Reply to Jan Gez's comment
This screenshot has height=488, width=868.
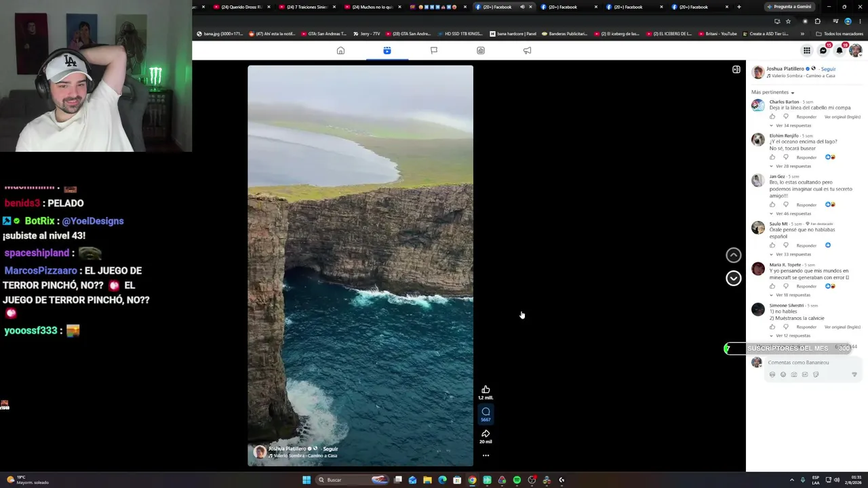coord(806,205)
